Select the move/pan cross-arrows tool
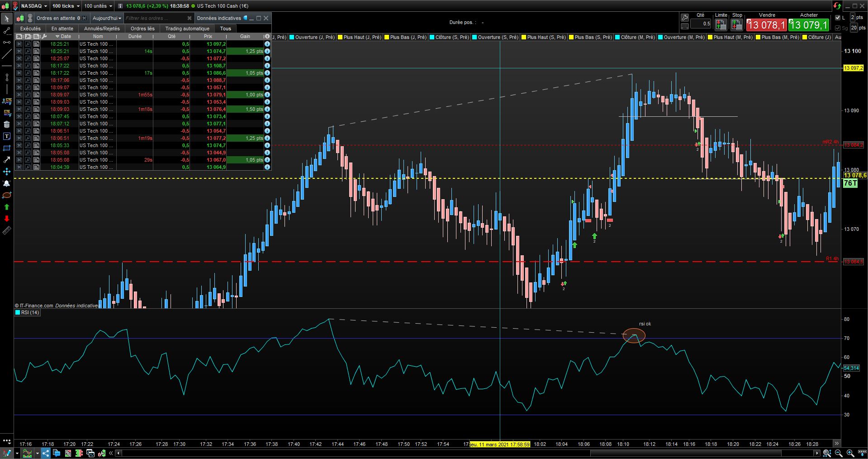 point(7,172)
